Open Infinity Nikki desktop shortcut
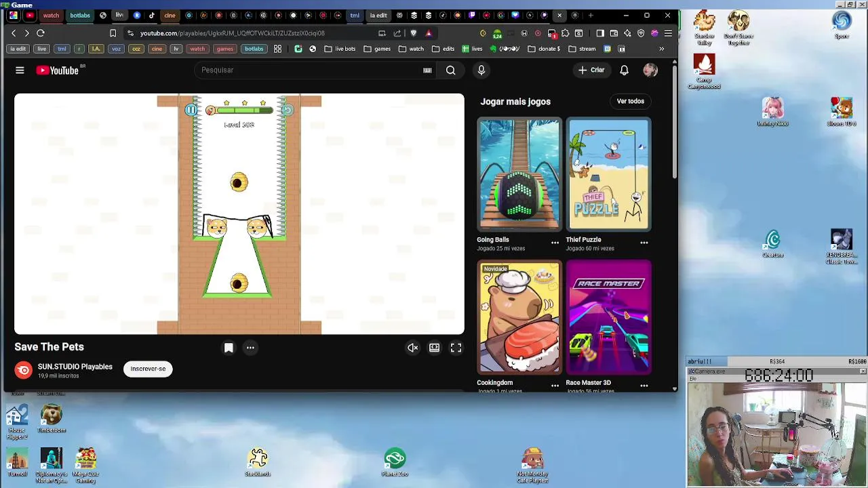Viewport: 868px width, 488px height. click(x=772, y=112)
